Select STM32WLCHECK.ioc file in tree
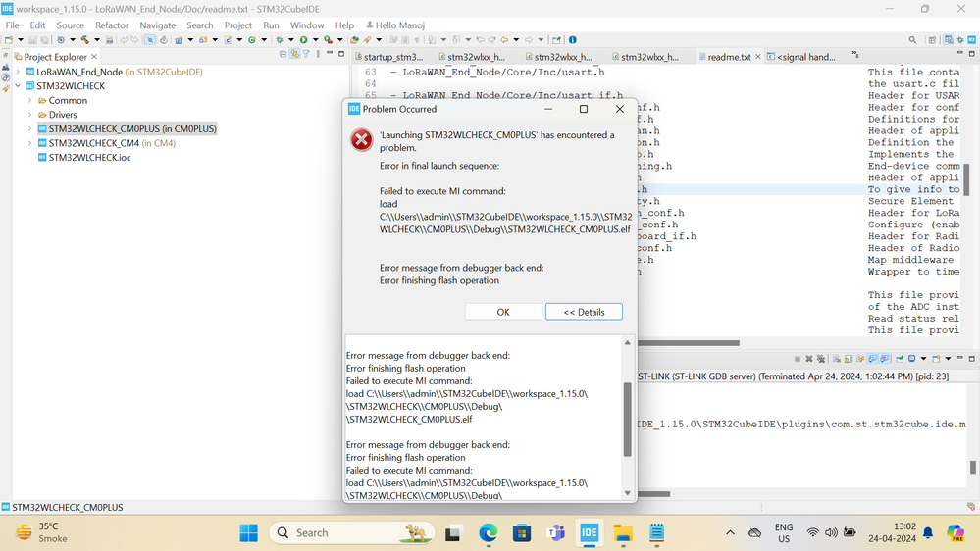Screen dimensions: 980x551 point(90,158)
